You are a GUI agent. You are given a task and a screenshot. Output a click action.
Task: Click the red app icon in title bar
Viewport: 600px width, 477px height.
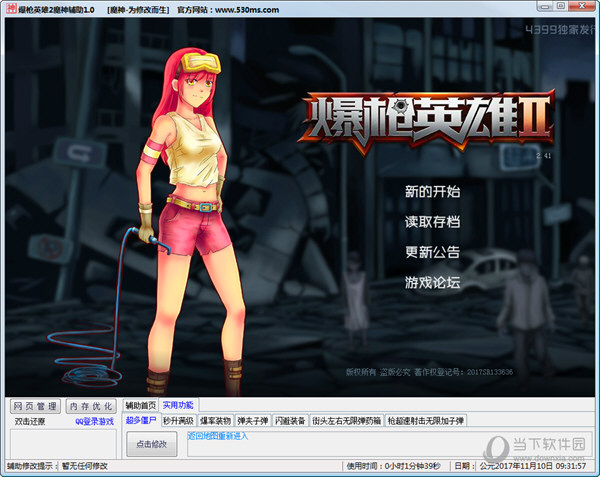pos(11,8)
